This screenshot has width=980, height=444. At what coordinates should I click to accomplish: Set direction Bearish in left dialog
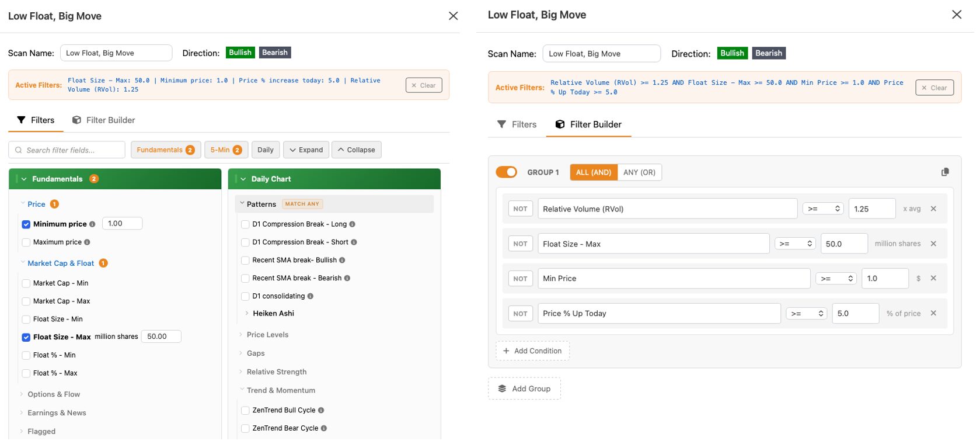[275, 53]
